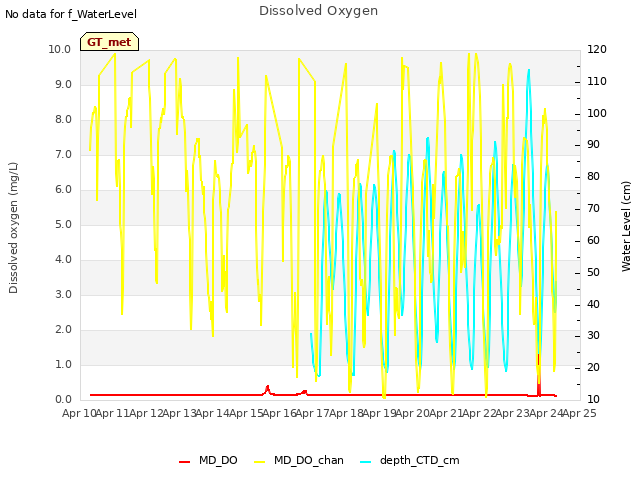Click the Dissolved Oxygen chart title

pyautogui.click(x=318, y=11)
